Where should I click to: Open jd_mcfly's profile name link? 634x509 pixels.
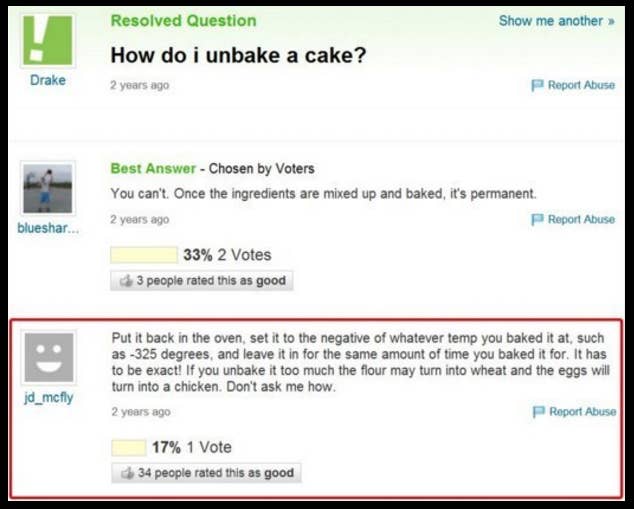[x=47, y=398]
